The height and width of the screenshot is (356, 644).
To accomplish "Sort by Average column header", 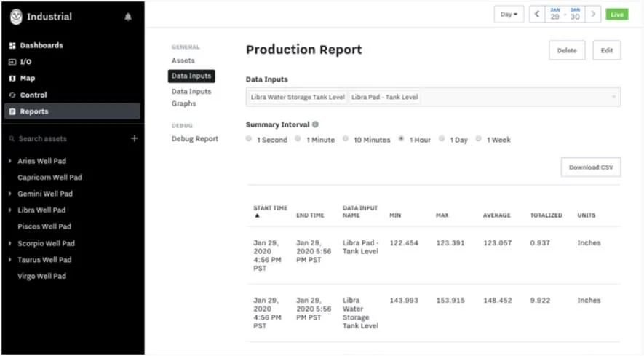I will click(x=496, y=215).
